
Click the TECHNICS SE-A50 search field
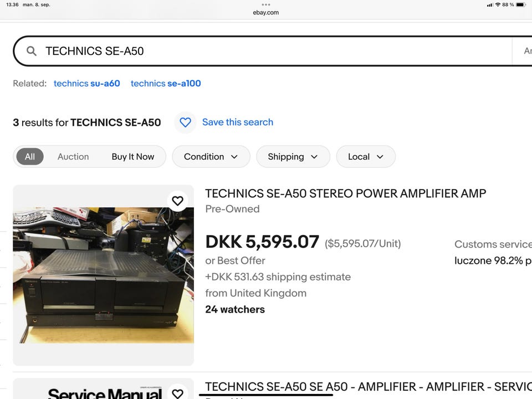(x=263, y=51)
